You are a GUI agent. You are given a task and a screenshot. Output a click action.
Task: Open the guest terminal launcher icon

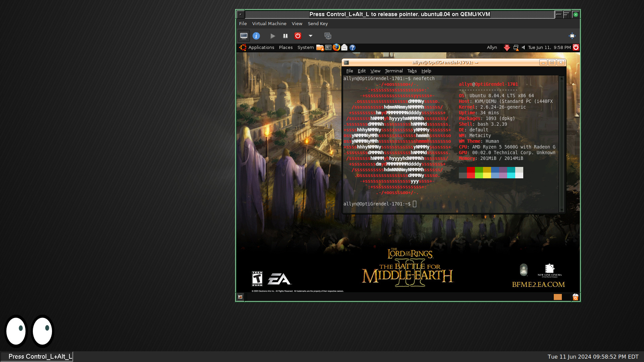pos(328,48)
